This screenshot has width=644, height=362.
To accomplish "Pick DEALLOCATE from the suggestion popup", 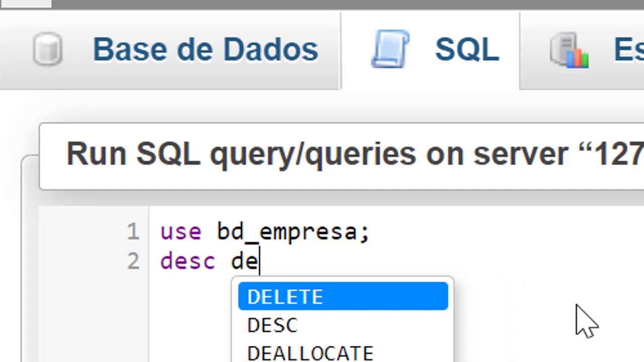I will click(310, 353).
